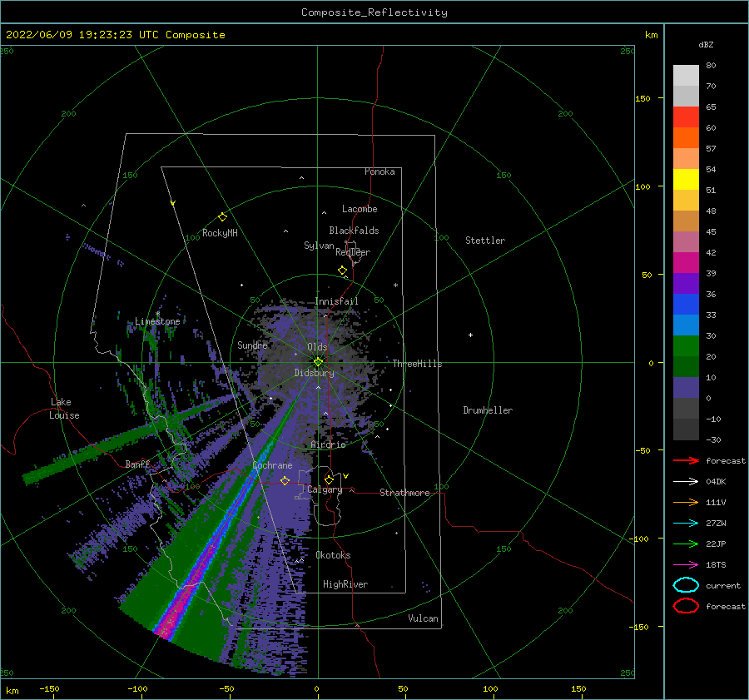Click the magenta 18TS arrow icon
Viewport: 749px width, 700px height.
[686, 565]
